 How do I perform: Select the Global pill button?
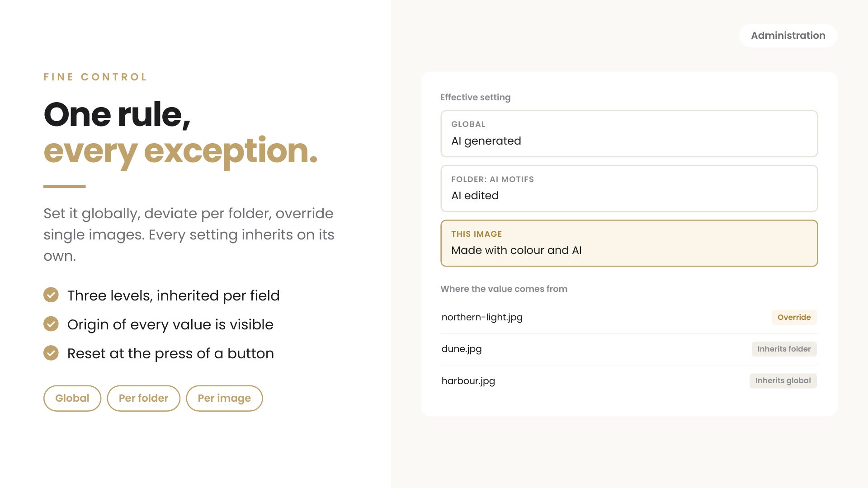[x=72, y=398]
